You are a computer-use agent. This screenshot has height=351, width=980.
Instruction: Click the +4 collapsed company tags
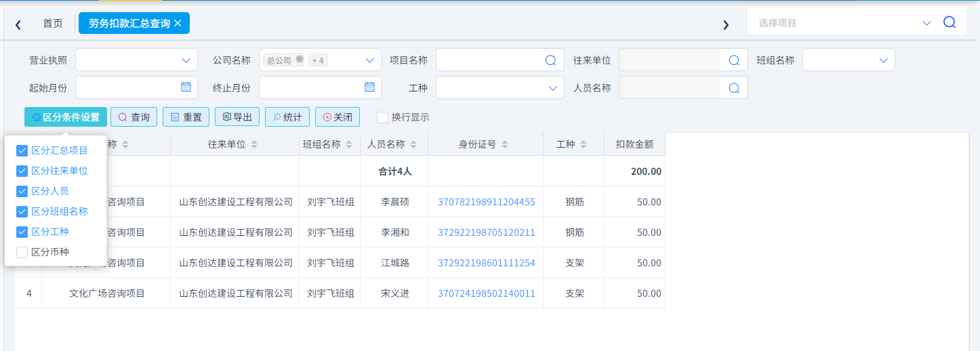(x=318, y=60)
